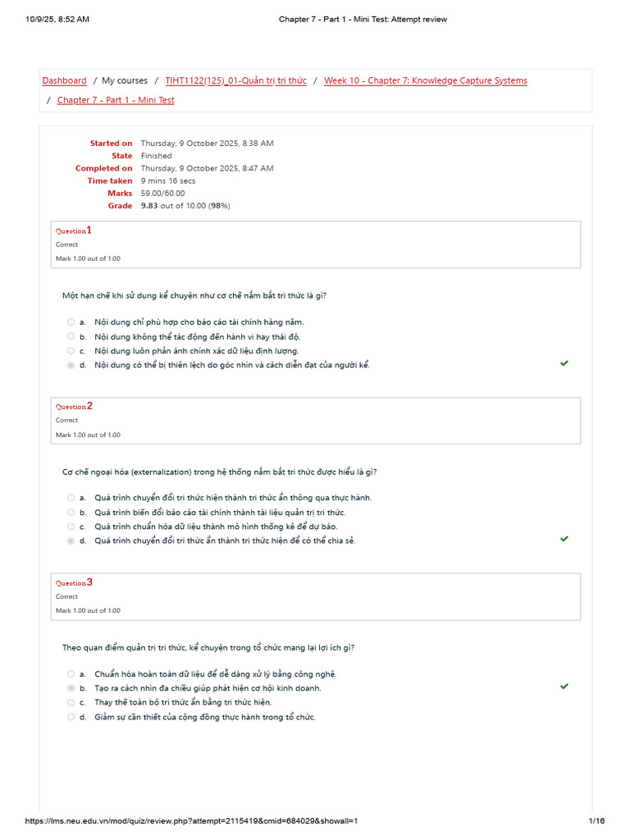Select Question 3 option a radio button

(71, 674)
